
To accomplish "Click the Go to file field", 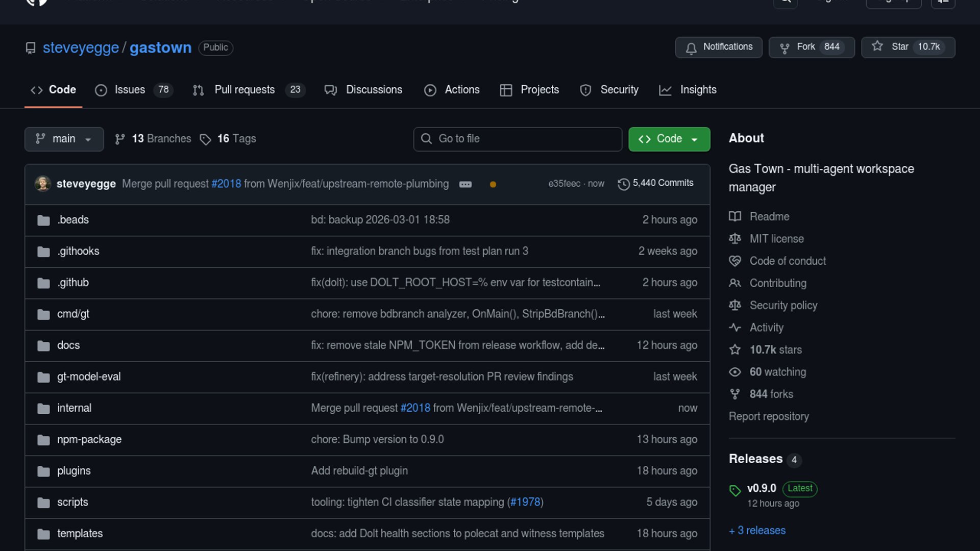I will pos(518,139).
